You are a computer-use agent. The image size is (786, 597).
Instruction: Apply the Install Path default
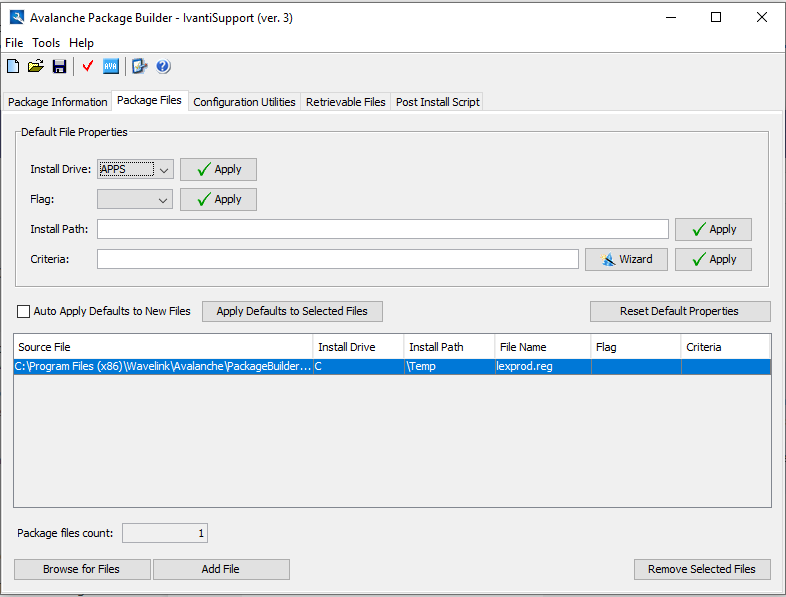tap(713, 230)
